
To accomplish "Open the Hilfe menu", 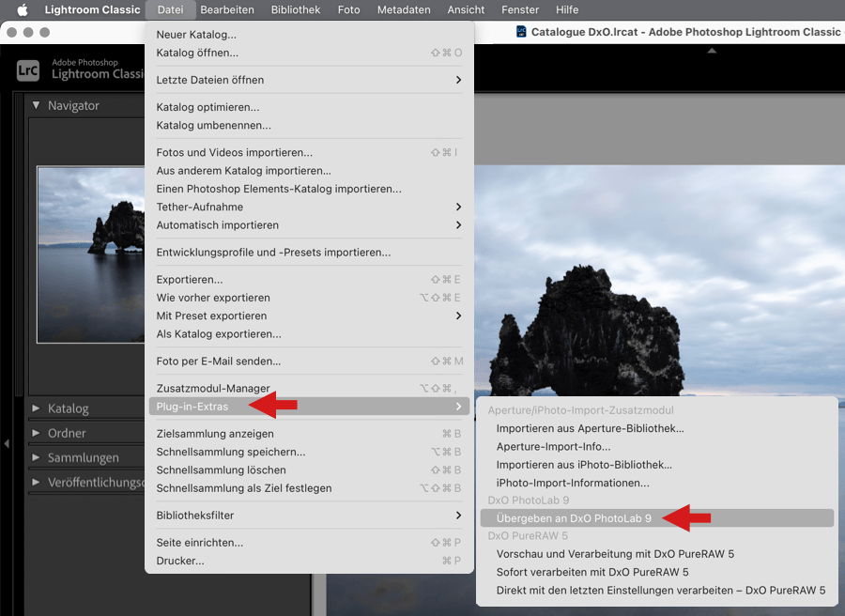I will point(567,9).
